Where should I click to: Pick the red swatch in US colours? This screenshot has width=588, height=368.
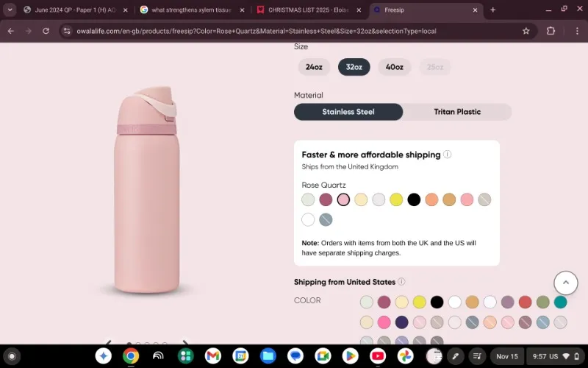(x=525, y=302)
